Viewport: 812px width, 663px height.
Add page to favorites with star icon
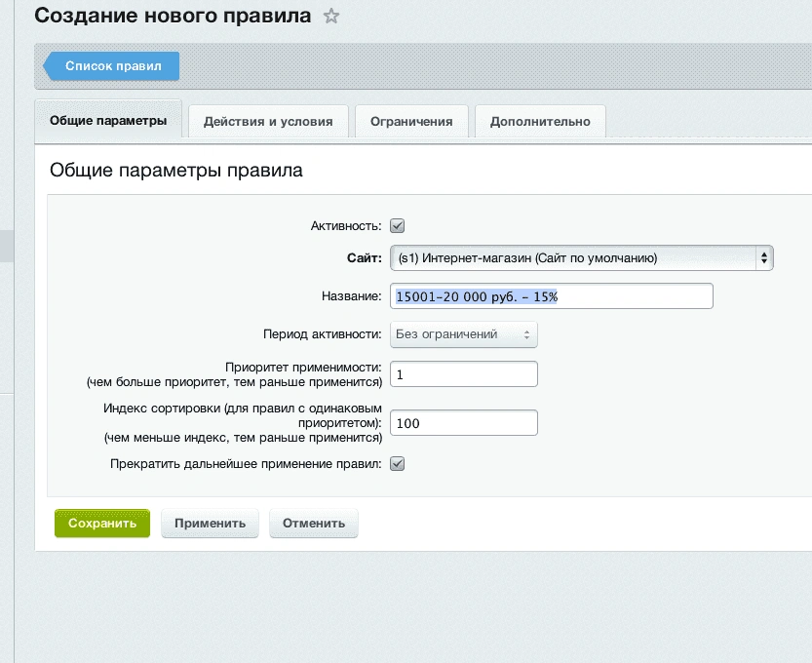(x=330, y=16)
